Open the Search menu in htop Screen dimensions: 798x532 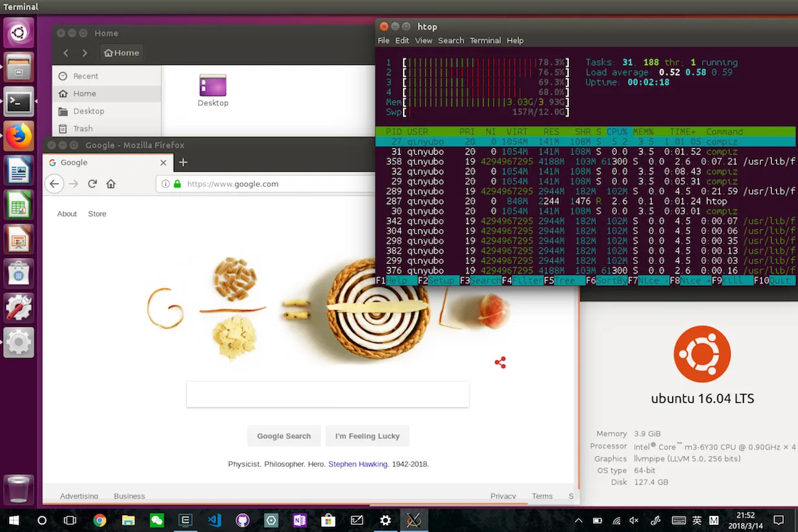click(451, 40)
